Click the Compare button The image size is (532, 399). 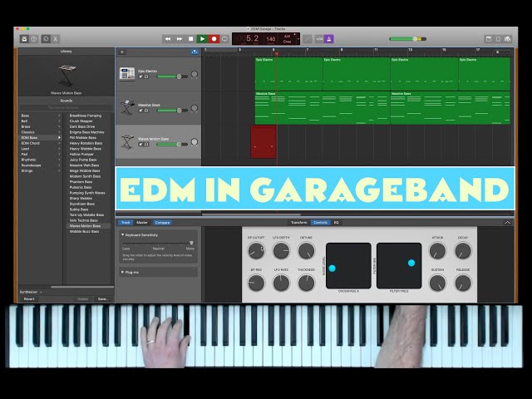[x=162, y=223]
